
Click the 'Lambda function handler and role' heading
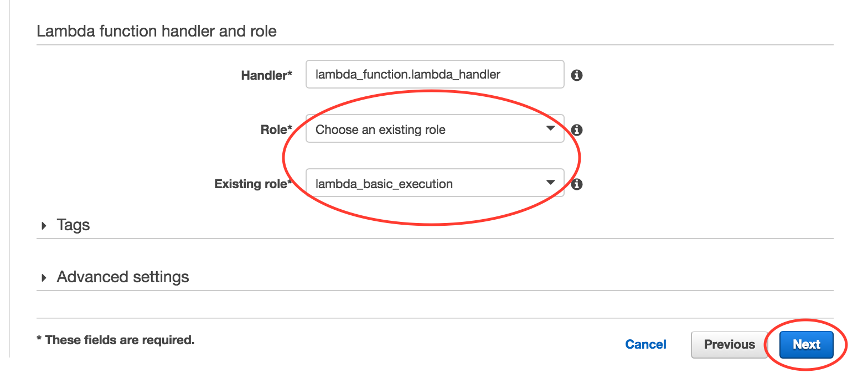click(157, 31)
